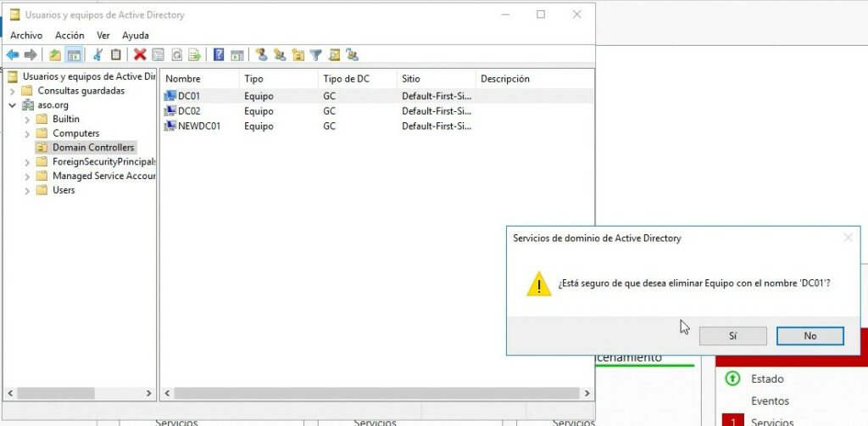Click the clipboard paste icon
Screen dimensions: 868x426
[116, 55]
